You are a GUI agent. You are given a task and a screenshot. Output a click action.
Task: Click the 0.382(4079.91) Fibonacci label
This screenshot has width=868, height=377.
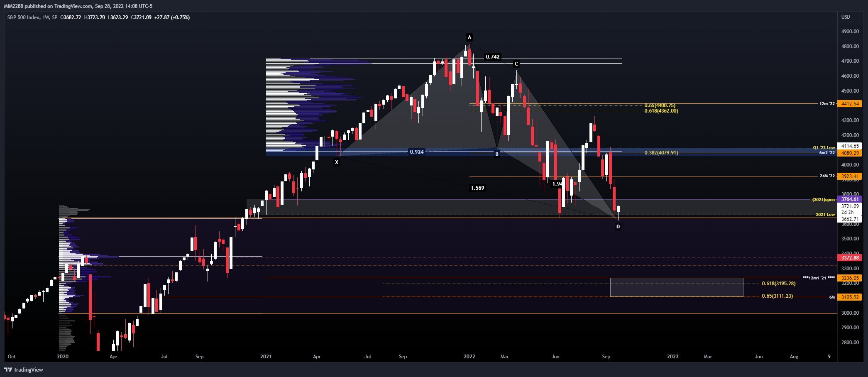[661, 153]
